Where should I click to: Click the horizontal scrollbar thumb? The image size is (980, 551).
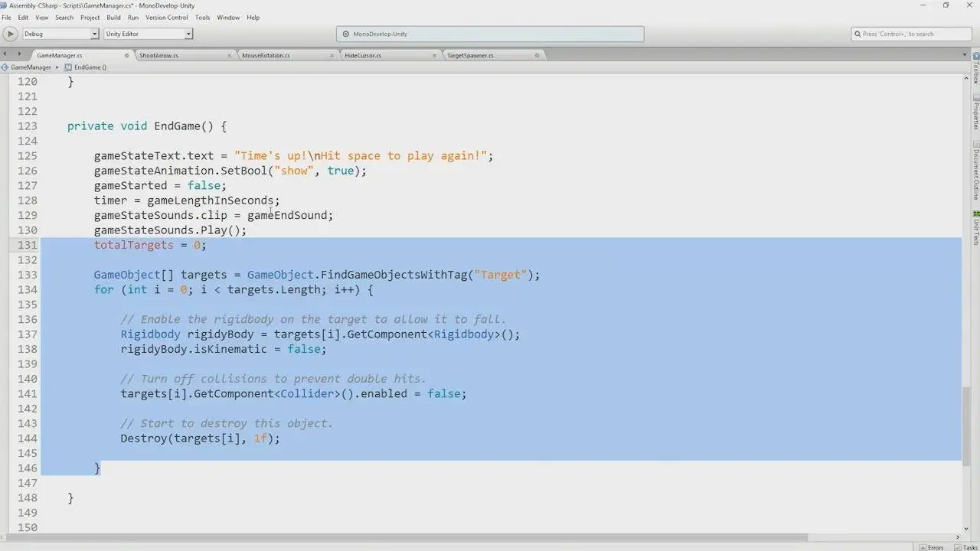pyautogui.click(x=406, y=536)
